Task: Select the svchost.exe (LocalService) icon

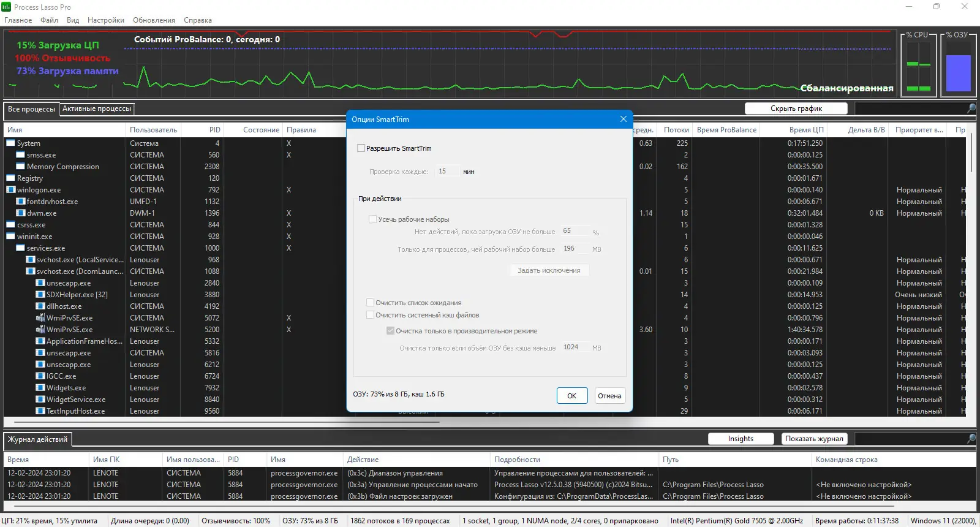Action: tap(30, 260)
